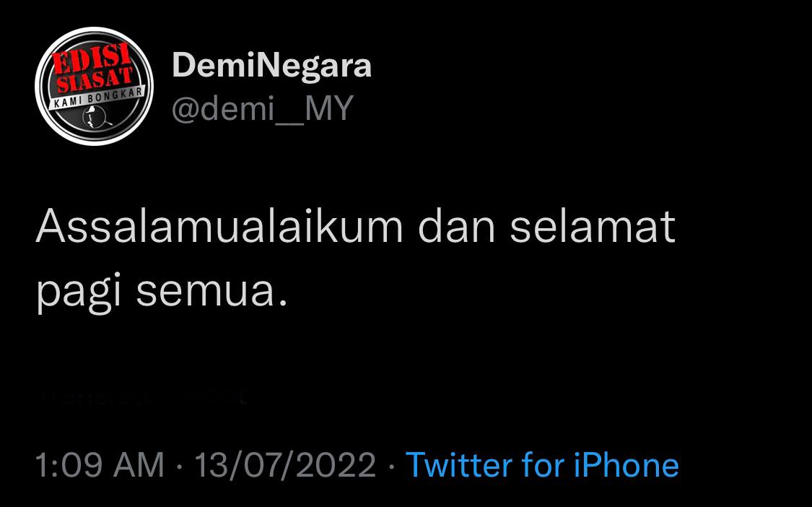Click the KAMI BONGKAR banner in the logo
Image resolution: width=812 pixels, height=507 pixels.
(95, 98)
